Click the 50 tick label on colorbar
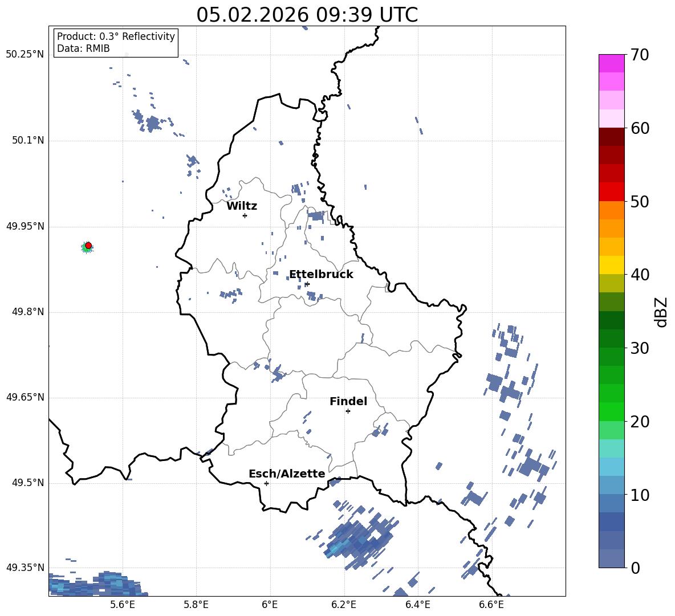Image resolution: width=675 pixels, height=616 pixels. point(640,201)
